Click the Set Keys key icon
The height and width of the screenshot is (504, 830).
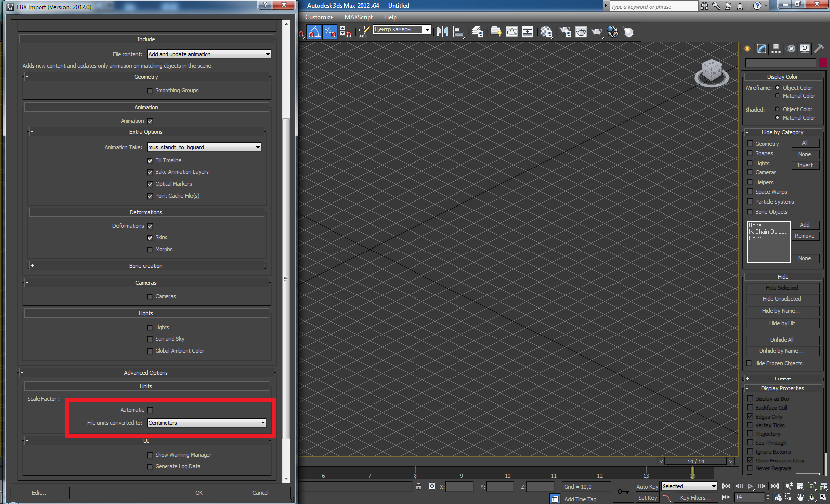623,492
